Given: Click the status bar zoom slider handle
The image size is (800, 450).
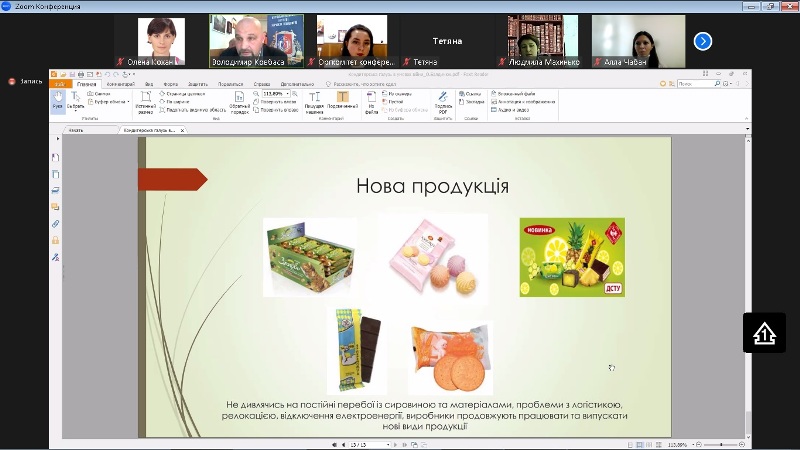Looking at the screenshot, I should [x=720, y=445].
